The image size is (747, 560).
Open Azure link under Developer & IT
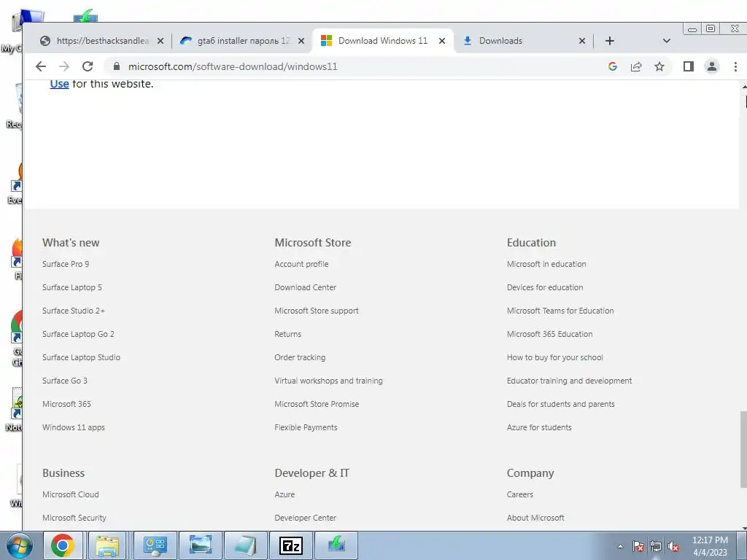(x=285, y=494)
